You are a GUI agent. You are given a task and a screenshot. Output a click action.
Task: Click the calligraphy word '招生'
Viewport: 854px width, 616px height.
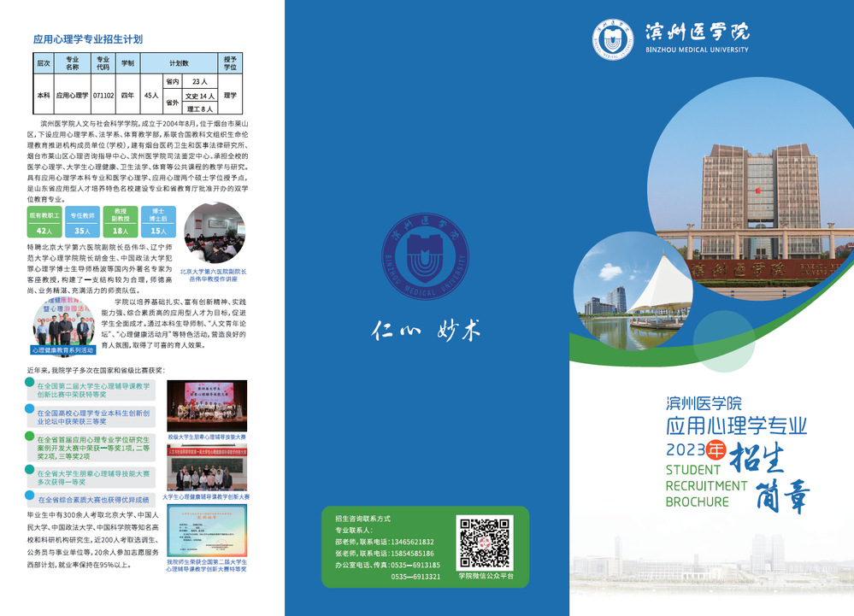[757, 457]
